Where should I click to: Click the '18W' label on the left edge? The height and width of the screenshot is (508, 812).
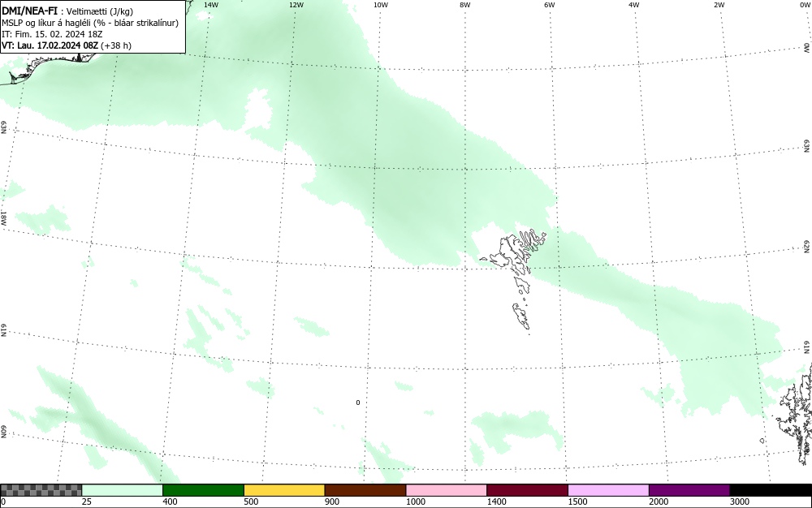point(3,217)
